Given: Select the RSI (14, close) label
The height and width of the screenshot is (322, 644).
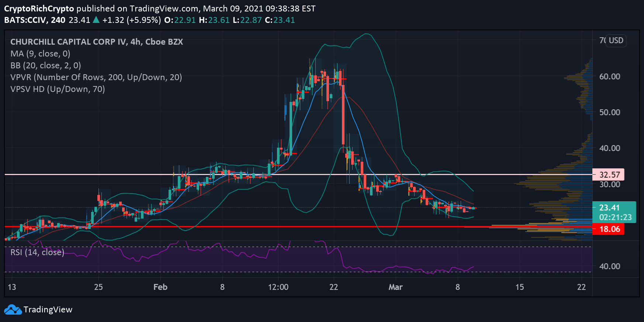Looking at the screenshot, I should pos(37,252).
